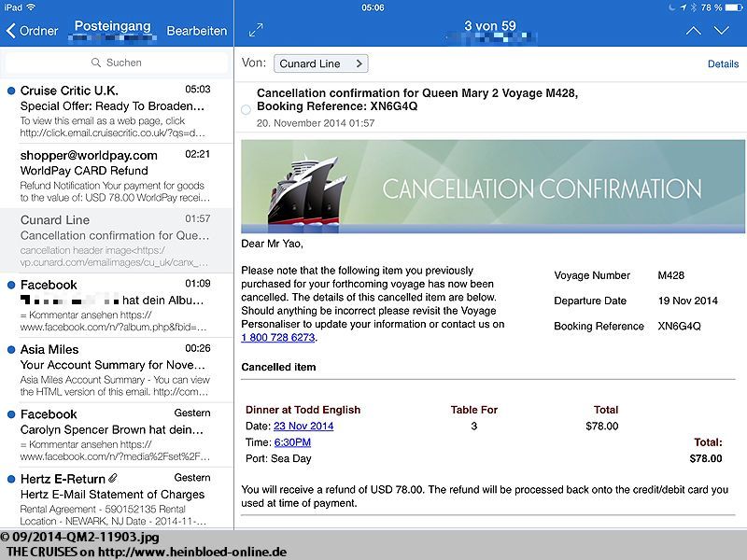Screen dimensions: 747x560
Task: Tap search magnifier icon
Action: pyautogui.click(x=96, y=63)
